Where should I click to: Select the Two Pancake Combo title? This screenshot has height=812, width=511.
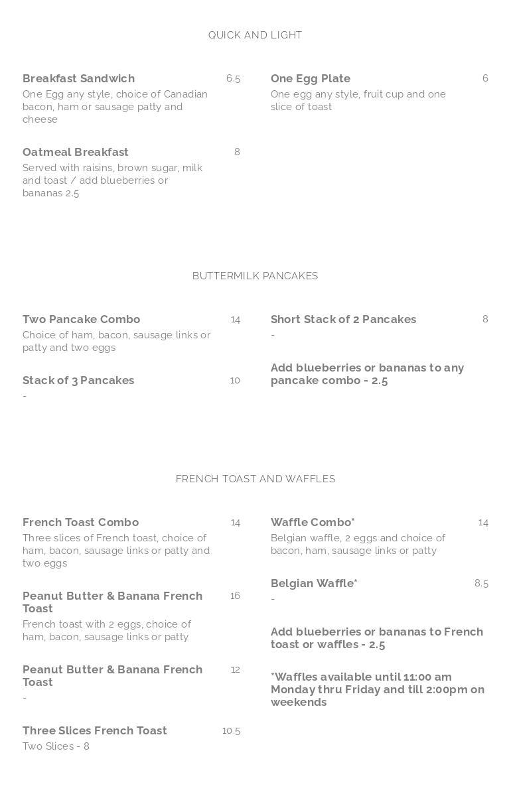tap(81, 319)
